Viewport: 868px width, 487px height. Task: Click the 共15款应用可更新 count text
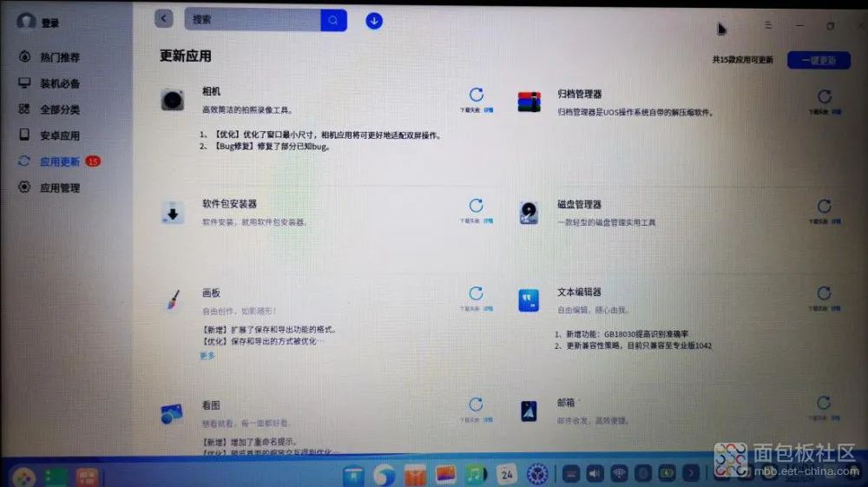[x=742, y=60]
